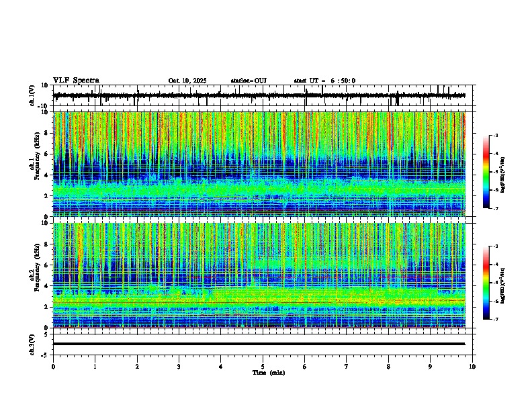Click the "ch.3(V)" axis label
The image size is (532, 411).
tap(32, 345)
